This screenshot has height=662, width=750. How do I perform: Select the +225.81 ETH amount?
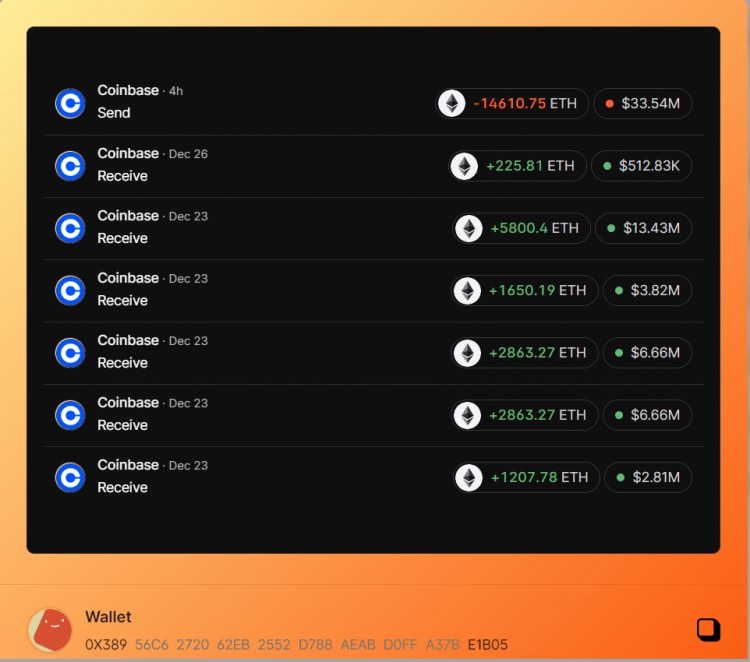tap(530, 166)
